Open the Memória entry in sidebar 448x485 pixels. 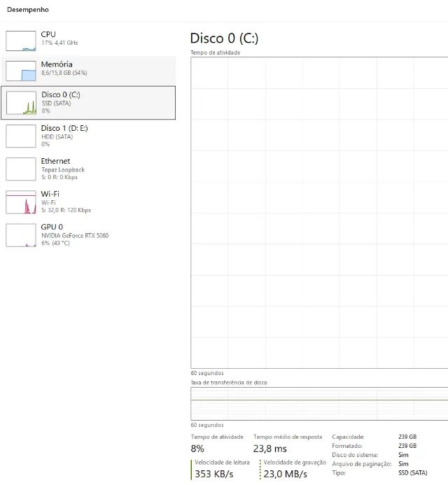[88, 71]
